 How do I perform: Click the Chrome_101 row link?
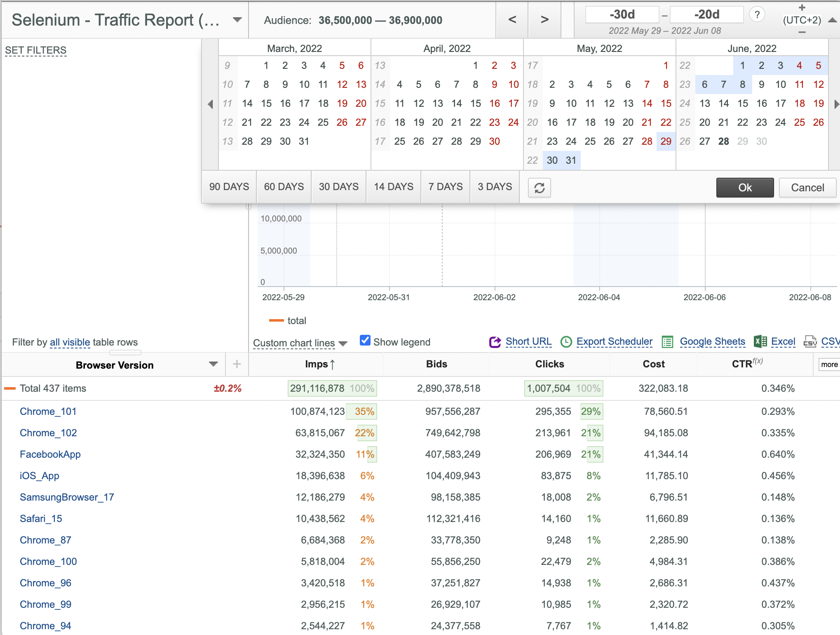tap(48, 412)
